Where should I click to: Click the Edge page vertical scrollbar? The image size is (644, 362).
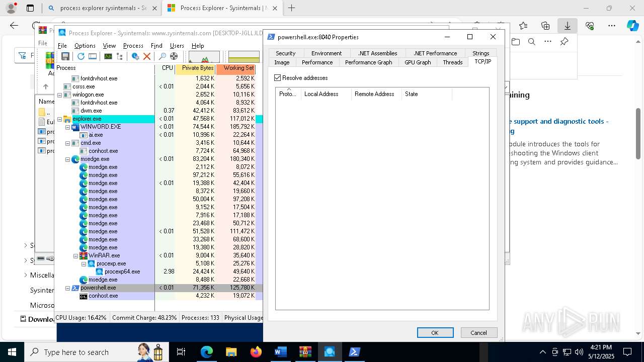click(638, 133)
